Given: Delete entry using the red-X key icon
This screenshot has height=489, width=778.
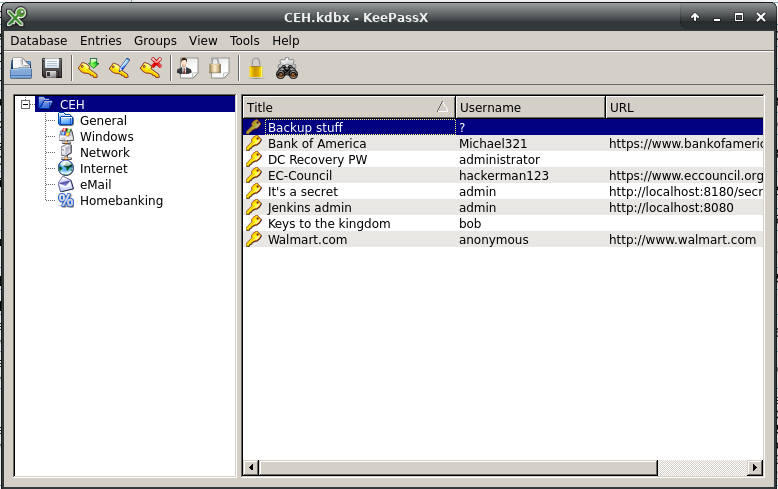Looking at the screenshot, I should pos(150,68).
